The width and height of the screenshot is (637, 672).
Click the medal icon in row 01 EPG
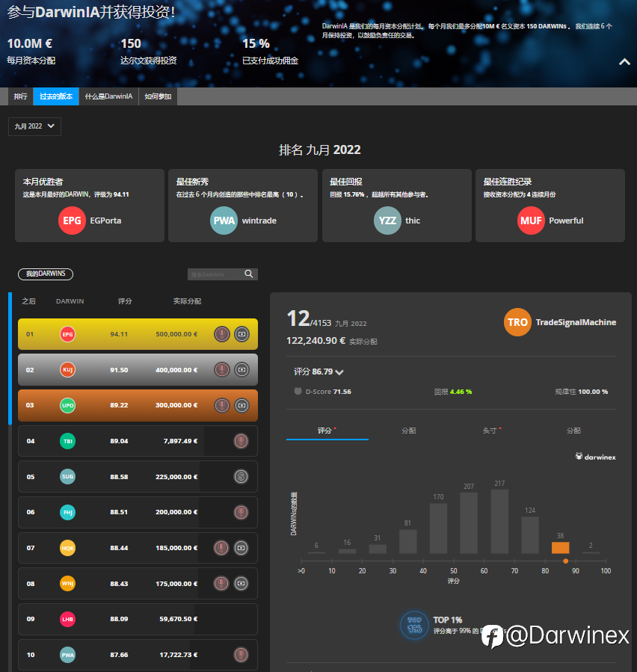click(222, 334)
